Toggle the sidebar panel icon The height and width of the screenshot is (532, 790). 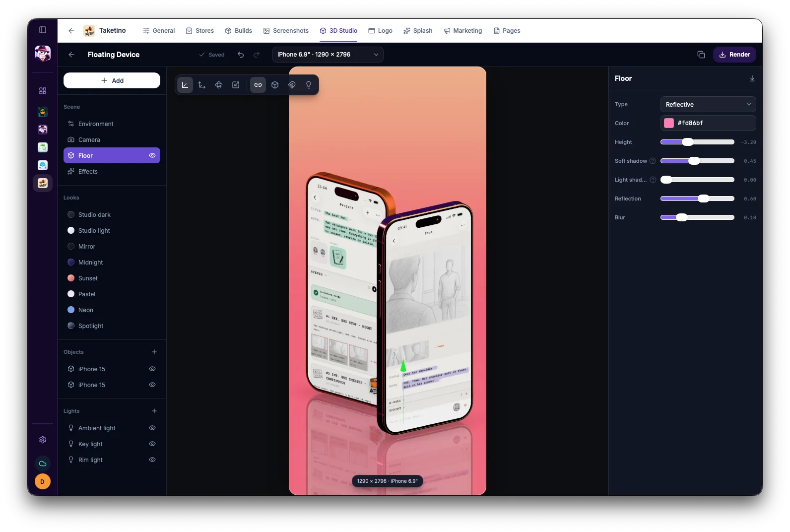pos(43,30)
